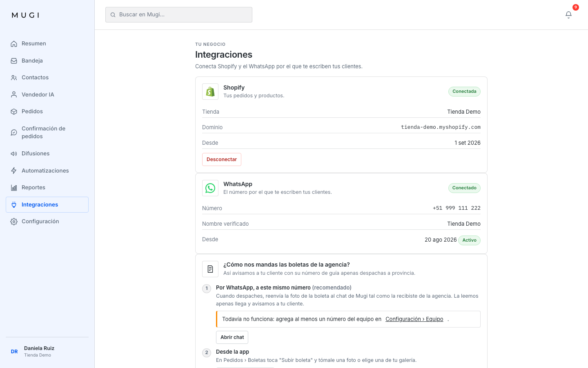The width and height of the screenshot is (588, 368).
Task: Select the tienda-demo.myshopify.com domain text
Action: point(441,127)
